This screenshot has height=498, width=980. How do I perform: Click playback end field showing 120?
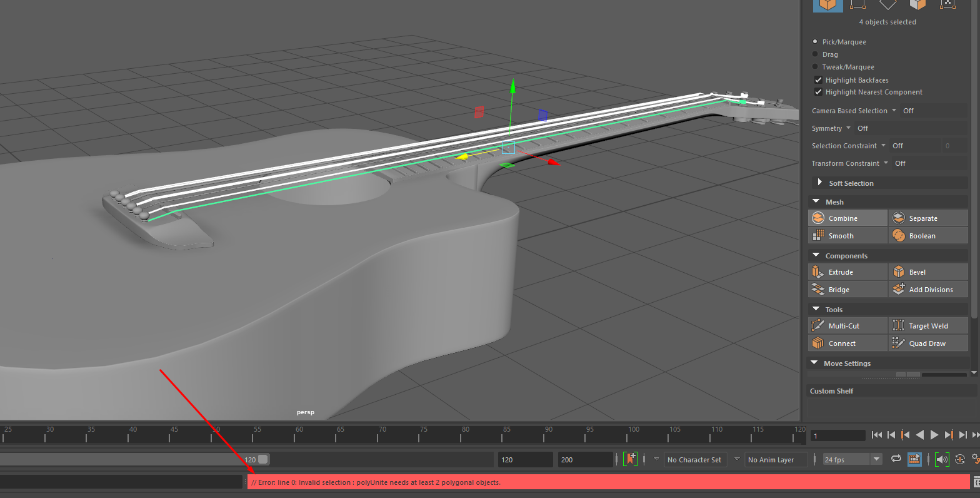[525, 459]
